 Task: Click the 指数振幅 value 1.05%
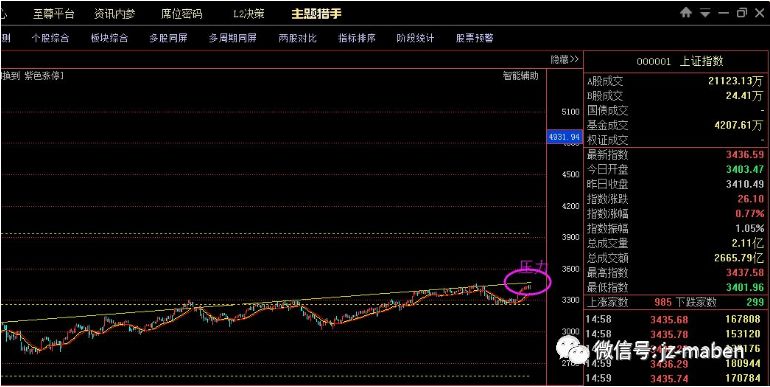tap(749, 228)
